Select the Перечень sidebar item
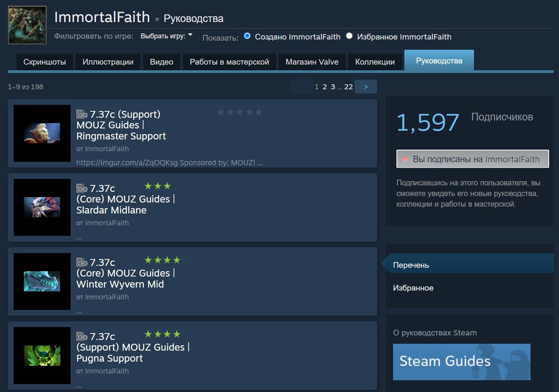 (x=470, y=263)
